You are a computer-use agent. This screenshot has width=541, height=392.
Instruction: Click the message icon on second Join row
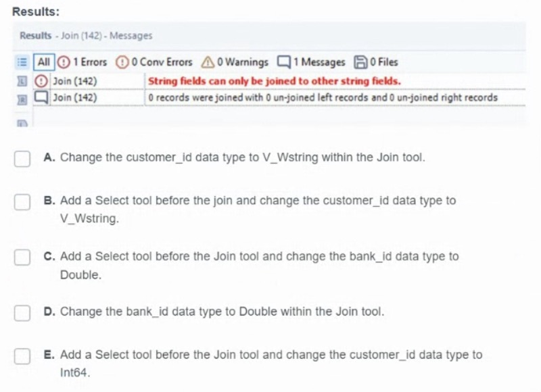tap(42, 97)
